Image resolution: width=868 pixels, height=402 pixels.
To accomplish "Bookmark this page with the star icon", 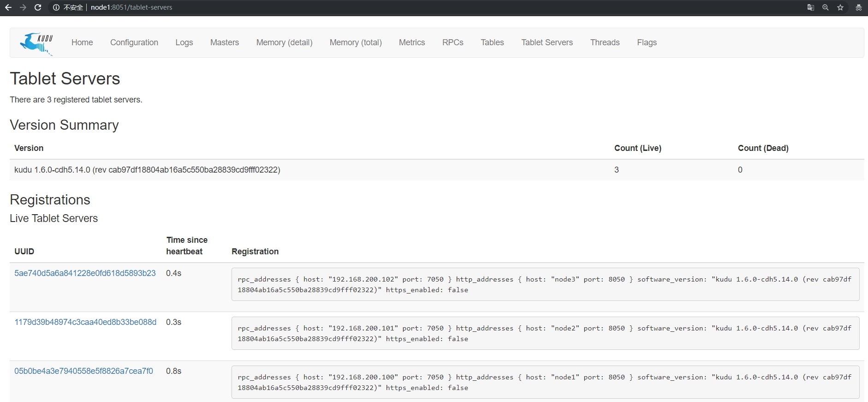I will coord(840,7).
